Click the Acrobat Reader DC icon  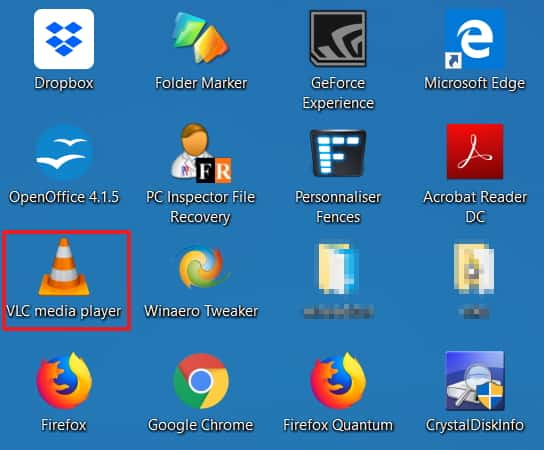click(x=475, y=152)
